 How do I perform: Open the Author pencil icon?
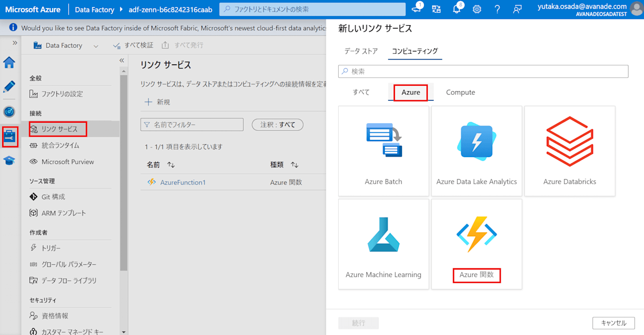click(x=9, y=87)
